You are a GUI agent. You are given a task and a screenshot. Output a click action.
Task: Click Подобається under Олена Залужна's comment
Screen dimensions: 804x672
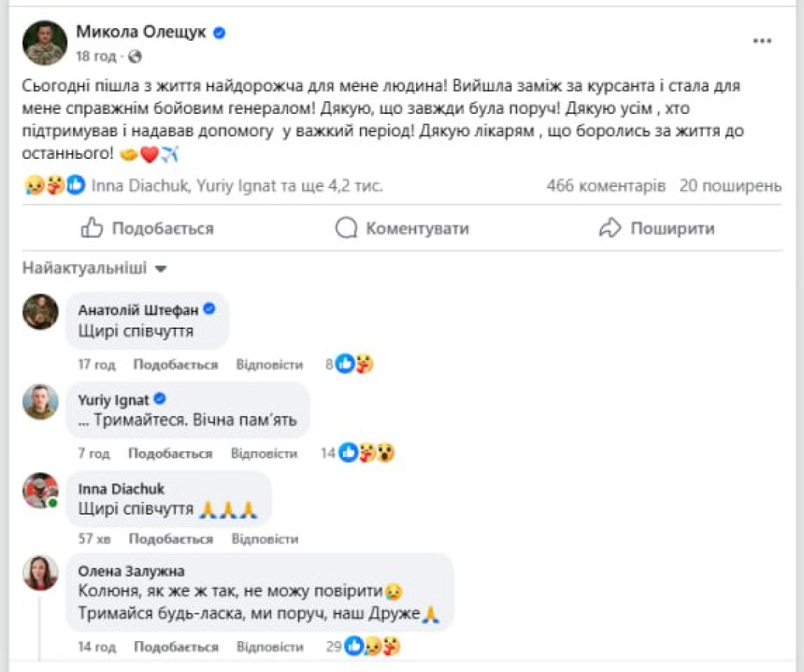(x=176, y=647)
